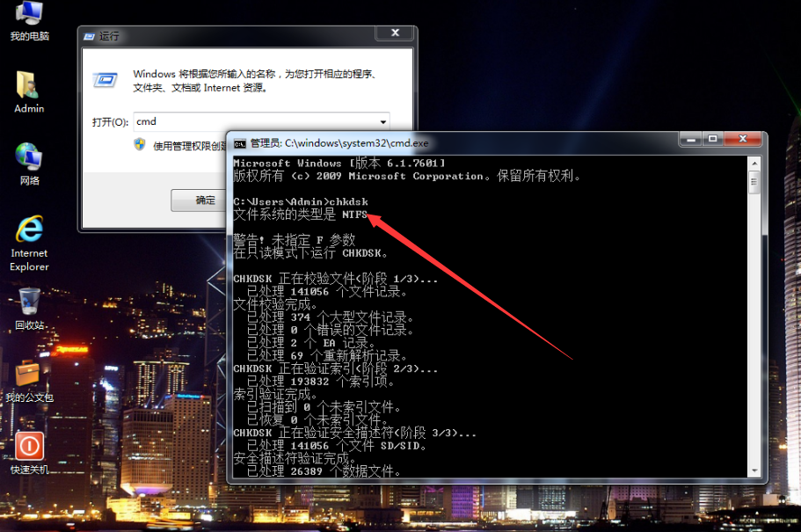801x532 pixels.
Task: Click the cmd vertical scrollbar thumb
Action: click(754, 182)
